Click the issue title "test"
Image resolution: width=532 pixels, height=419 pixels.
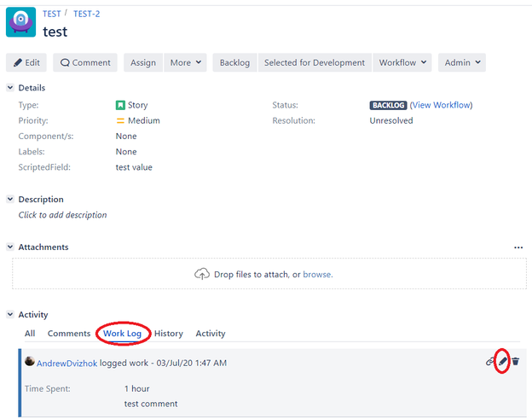click(x=55, y=32)
